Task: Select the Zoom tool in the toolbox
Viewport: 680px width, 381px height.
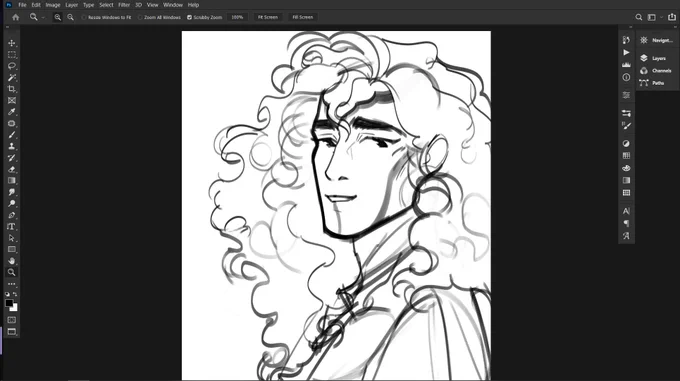Action: click(x=12, y=272)
